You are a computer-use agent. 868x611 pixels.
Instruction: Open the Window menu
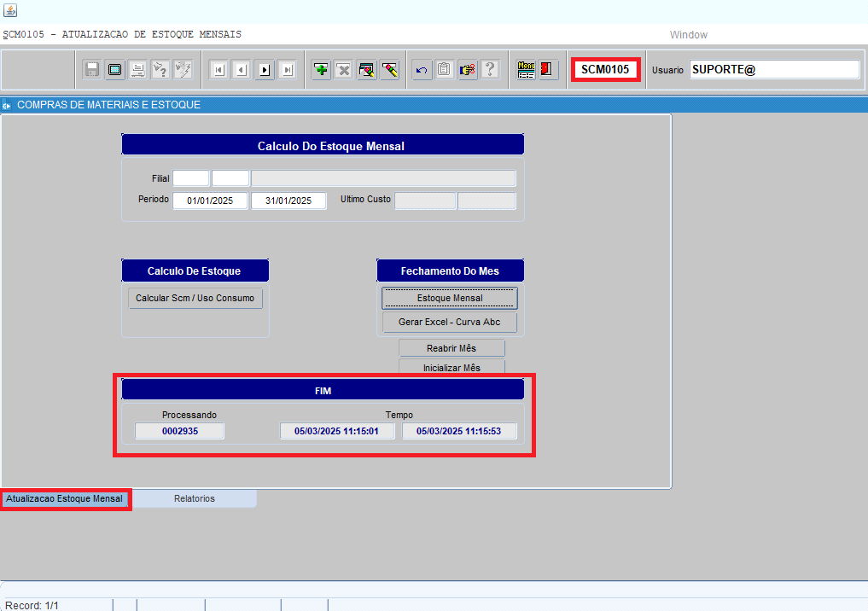coord(688,34)
